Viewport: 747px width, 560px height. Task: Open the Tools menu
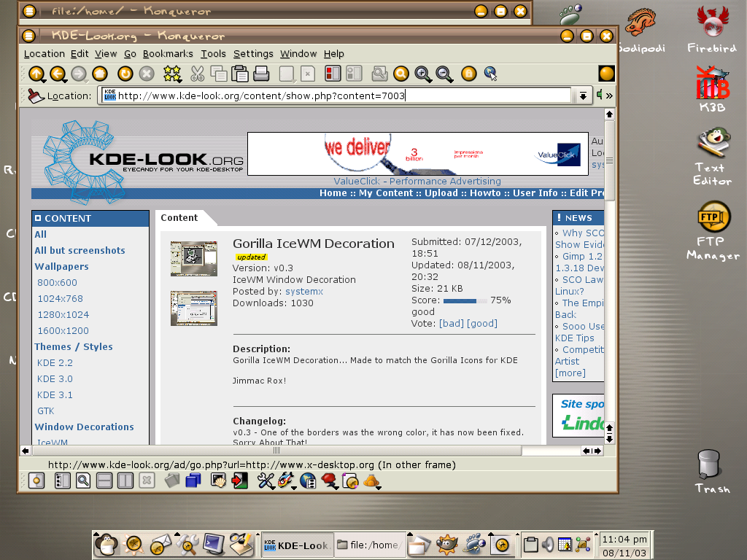point(213,54)
